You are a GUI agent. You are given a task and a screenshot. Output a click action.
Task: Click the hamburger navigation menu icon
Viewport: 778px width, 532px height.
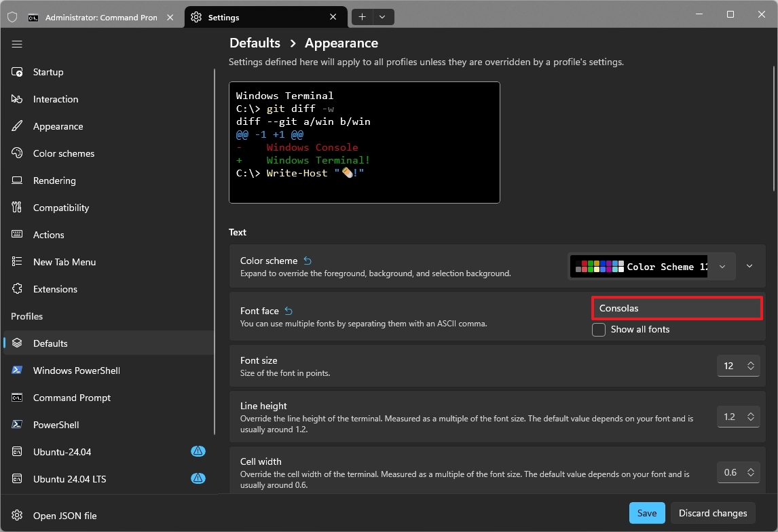tap(17, 44)
